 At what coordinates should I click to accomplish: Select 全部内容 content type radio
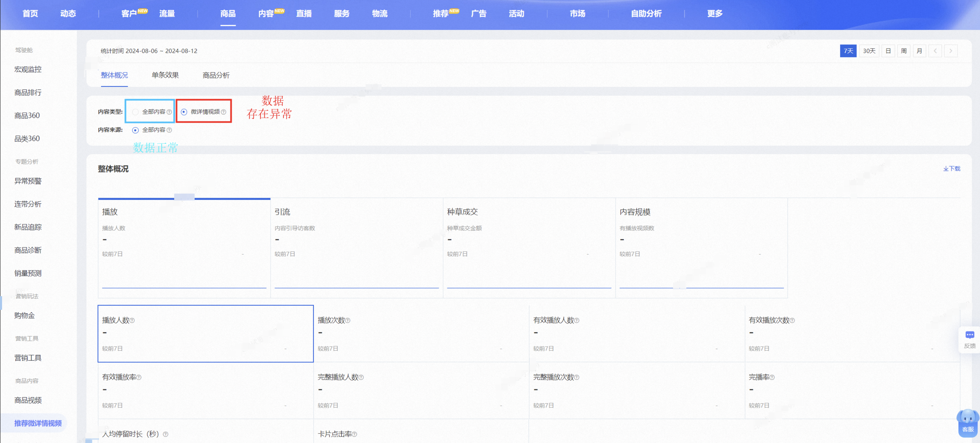[136, 112]
